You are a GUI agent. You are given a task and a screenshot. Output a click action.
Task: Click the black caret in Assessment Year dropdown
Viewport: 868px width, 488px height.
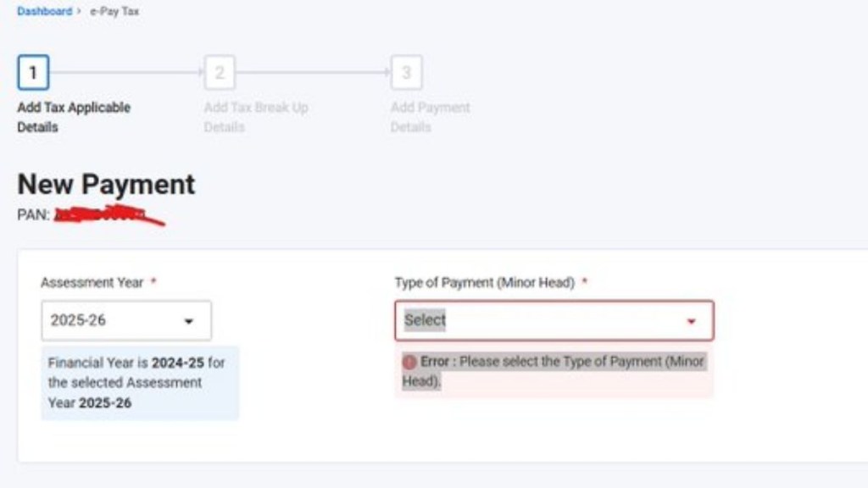tap(188, 322)
